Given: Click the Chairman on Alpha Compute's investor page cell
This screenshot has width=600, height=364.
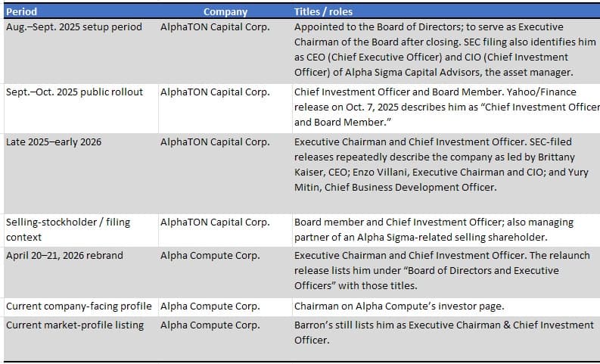Looking at the screenshot, I should tap(446, 307).
